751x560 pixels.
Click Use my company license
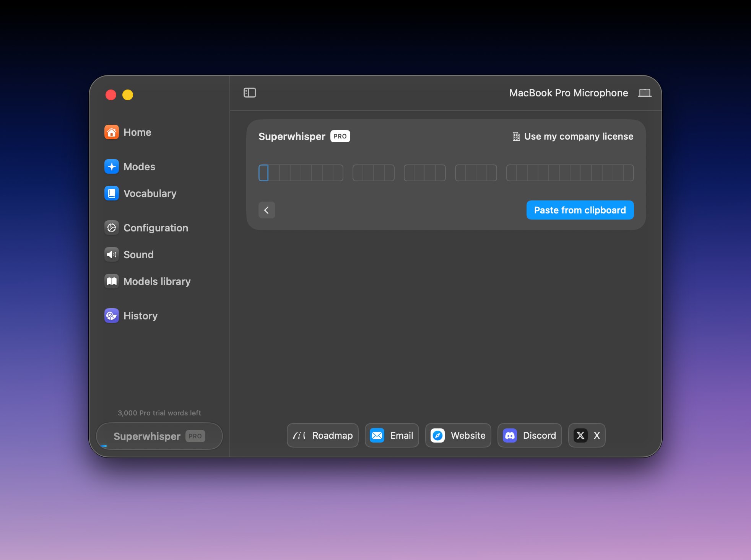pos(573,137)
